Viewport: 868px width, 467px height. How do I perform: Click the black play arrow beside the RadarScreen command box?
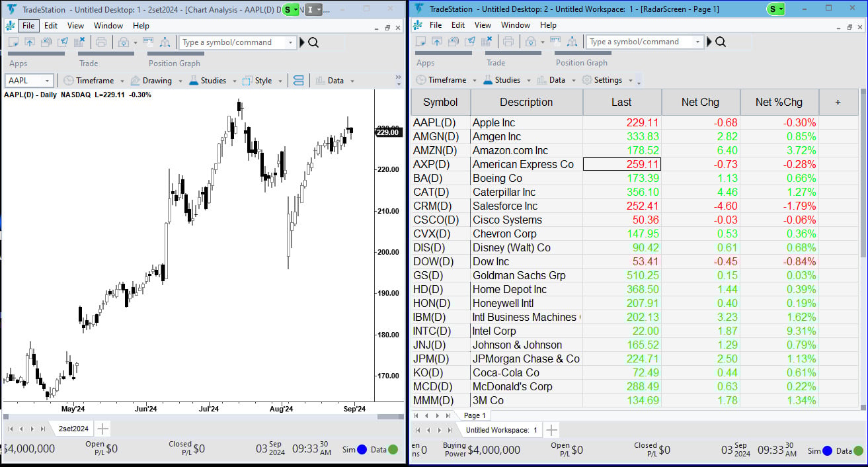click(x=709, y=42)
